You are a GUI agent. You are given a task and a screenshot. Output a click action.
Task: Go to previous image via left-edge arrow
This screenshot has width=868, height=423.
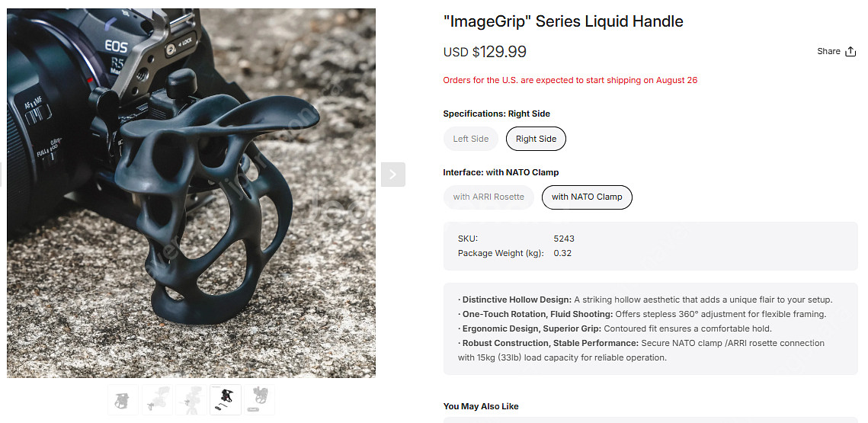click(1, 175)
